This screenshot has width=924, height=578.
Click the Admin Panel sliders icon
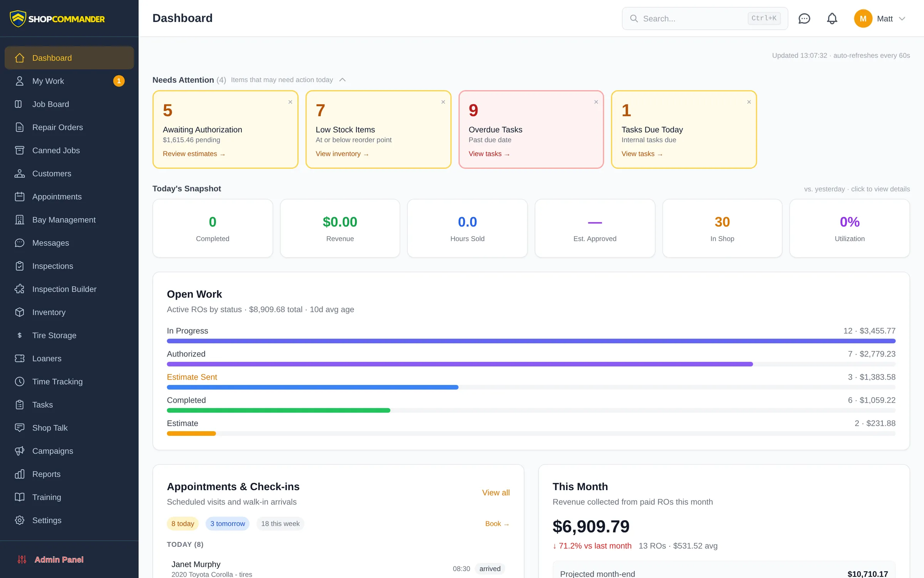click(x=22, y=560)
